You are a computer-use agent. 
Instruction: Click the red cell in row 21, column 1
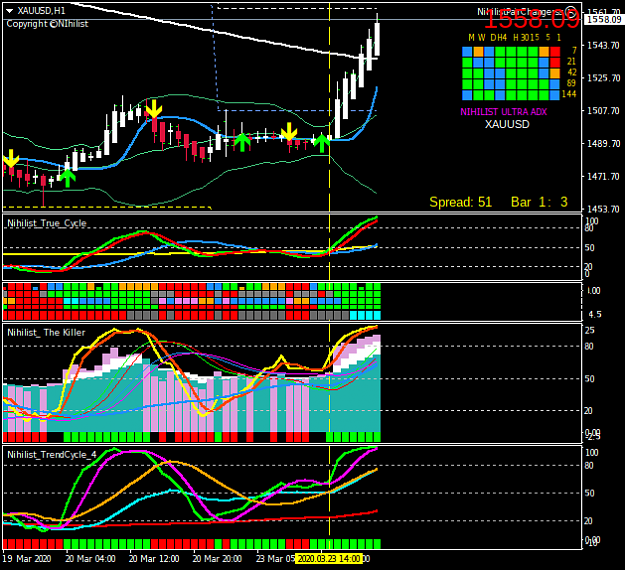[x=555, y=62]
